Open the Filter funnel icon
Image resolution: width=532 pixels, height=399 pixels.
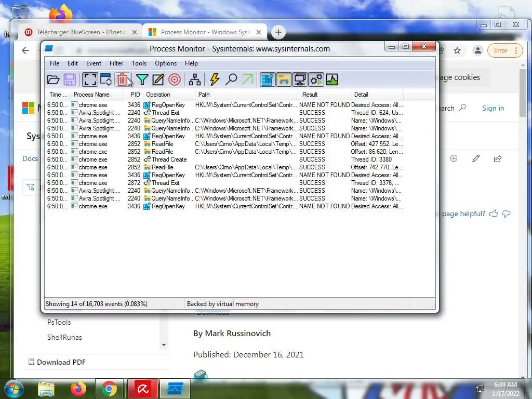[x=142, y=79]
